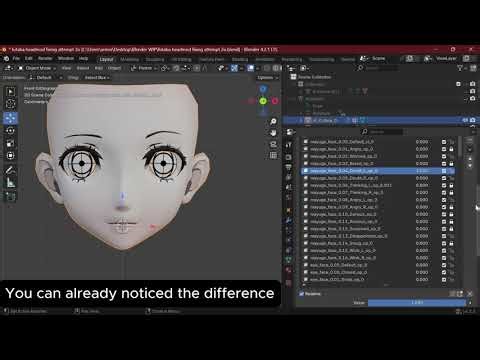This screenshot has height=360, width=480.
Task: Adjust the shape key Value slider
Action: click(x=417, y=303)
